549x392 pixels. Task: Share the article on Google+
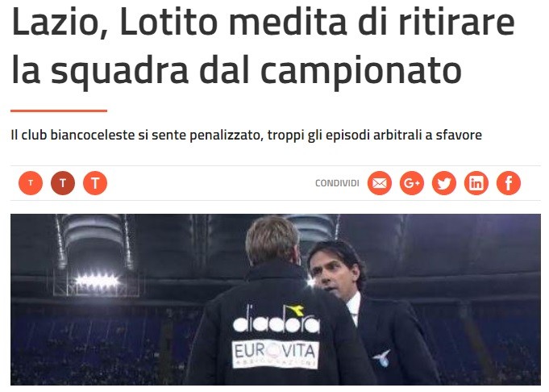point(412,183)
